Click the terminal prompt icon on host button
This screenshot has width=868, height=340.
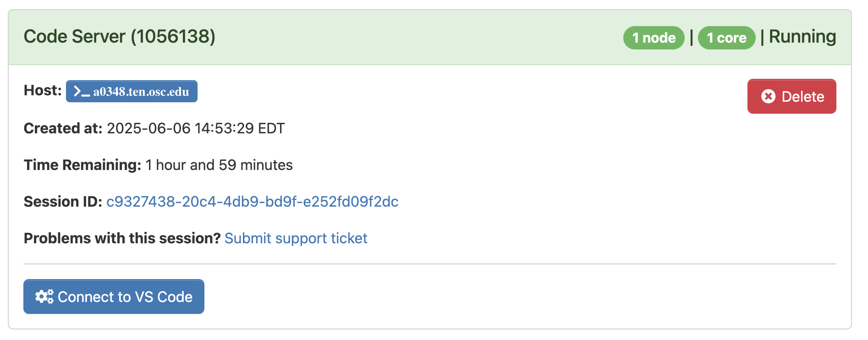[x=82, y=92]
